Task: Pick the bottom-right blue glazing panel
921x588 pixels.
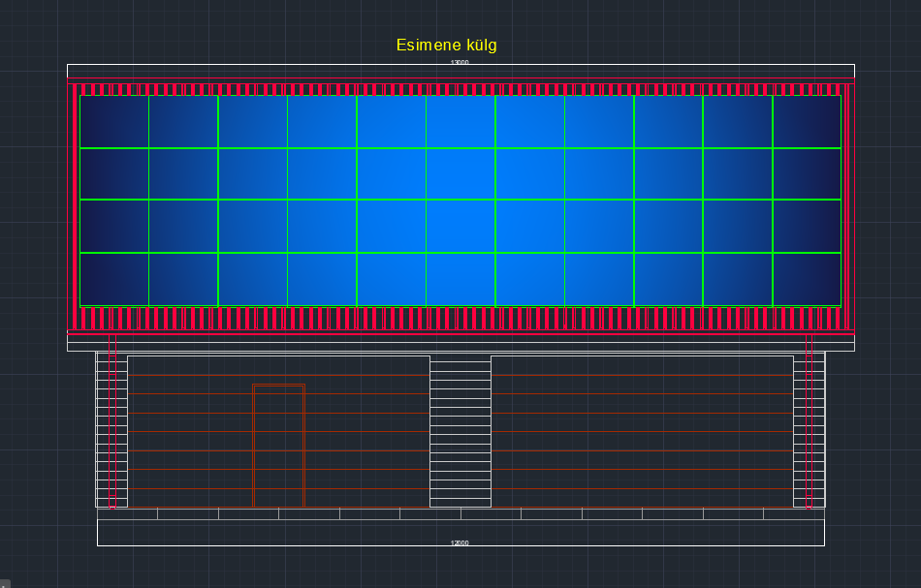Action: (807, 279)
